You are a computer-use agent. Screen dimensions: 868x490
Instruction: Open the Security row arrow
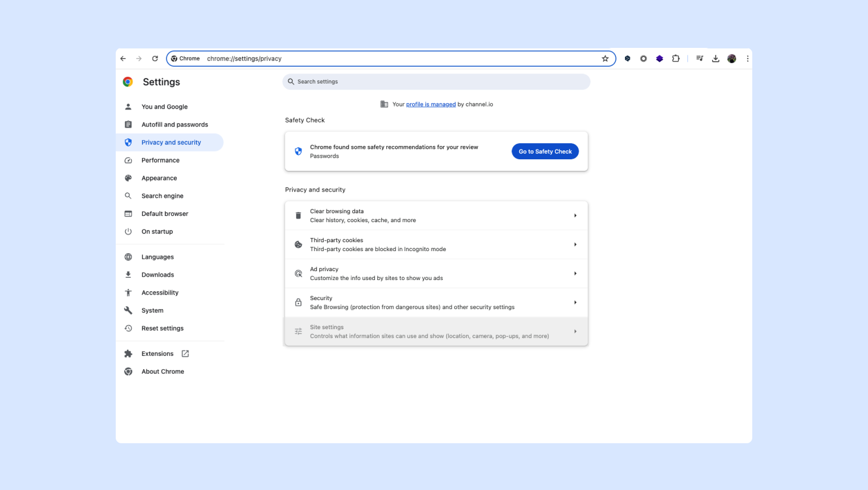[575, 302]
